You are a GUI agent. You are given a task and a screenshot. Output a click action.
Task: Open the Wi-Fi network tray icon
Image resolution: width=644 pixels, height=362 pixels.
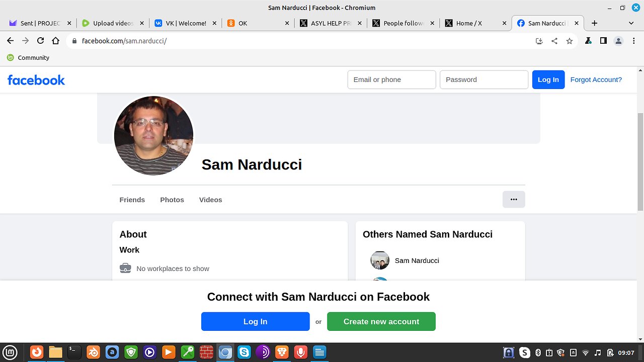pos(586,352)
